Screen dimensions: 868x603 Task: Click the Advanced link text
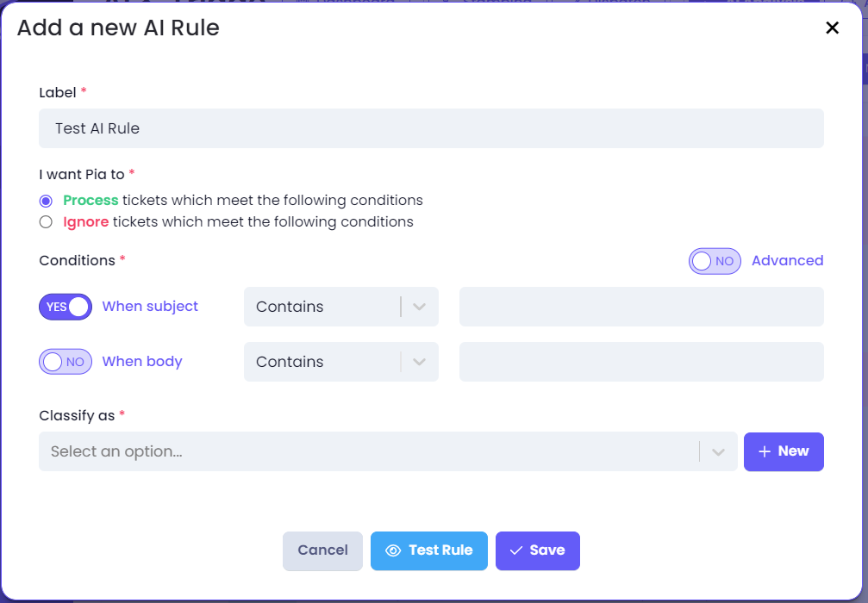click(x=787, y=260)
